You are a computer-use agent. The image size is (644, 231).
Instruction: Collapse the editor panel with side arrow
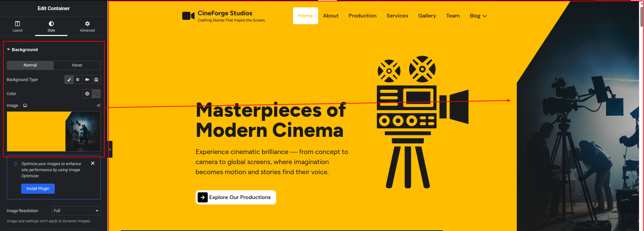(x=110, y=149)
